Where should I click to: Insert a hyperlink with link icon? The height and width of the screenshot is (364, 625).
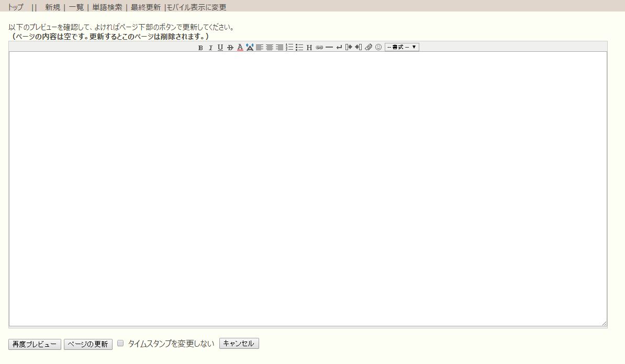[319, 48]
